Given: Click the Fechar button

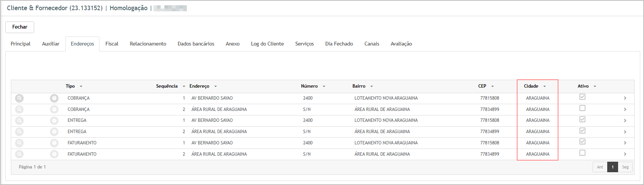Looking at the screenshot, I should [20, 27].
